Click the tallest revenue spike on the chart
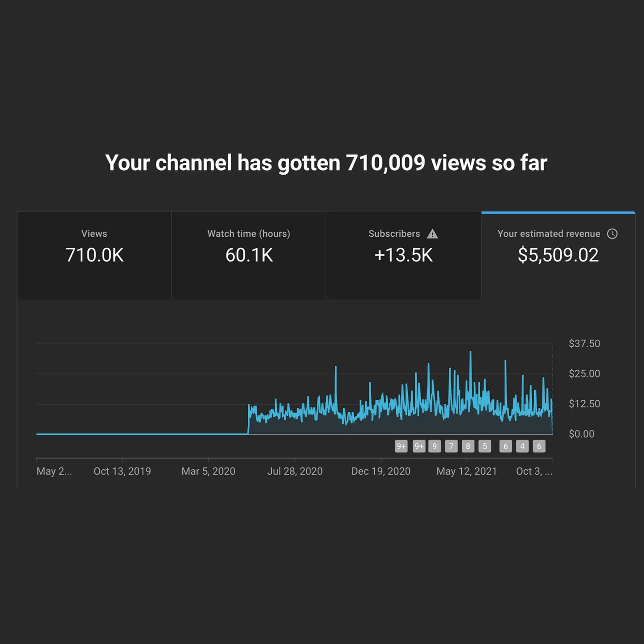644x644 pixels. (x=471, y=352)
